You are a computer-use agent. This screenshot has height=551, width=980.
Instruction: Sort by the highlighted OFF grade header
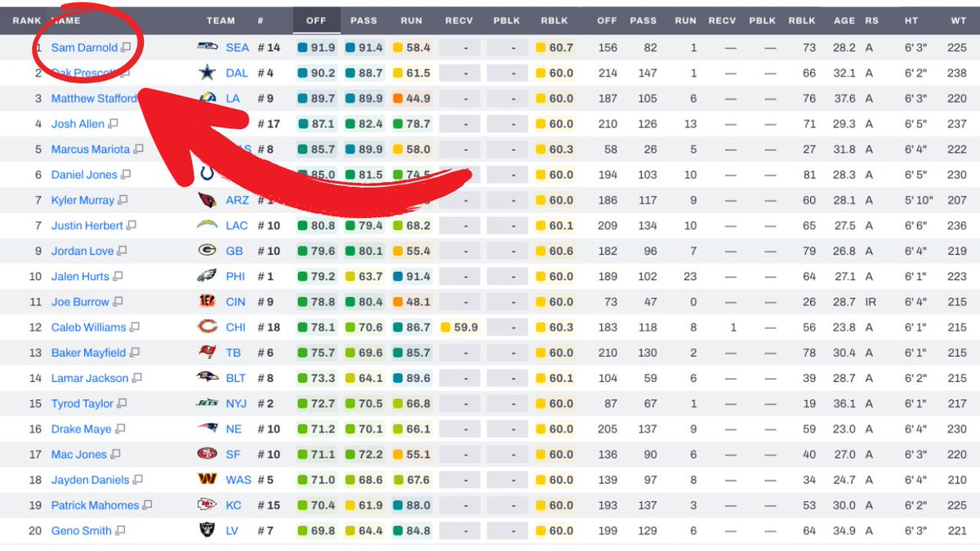(x=316, y=20)
